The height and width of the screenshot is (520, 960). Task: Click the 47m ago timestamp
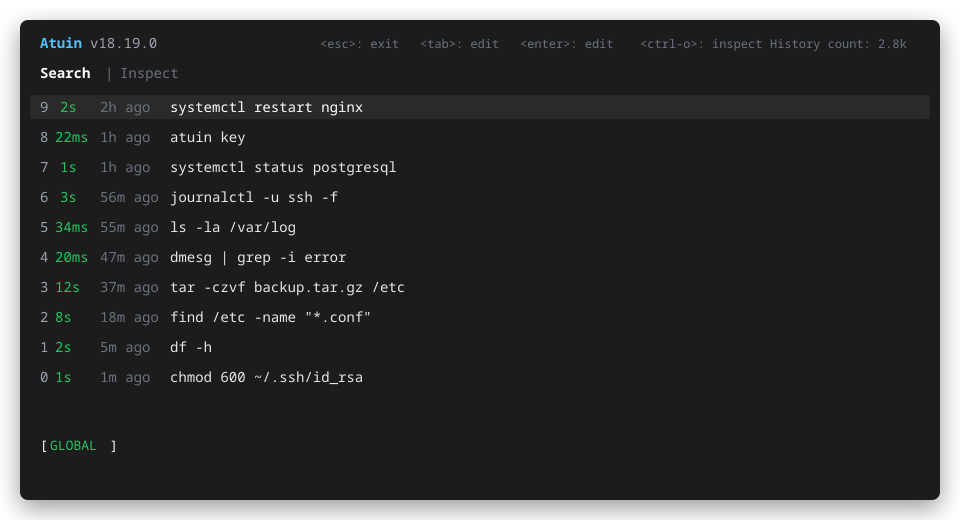129,257
